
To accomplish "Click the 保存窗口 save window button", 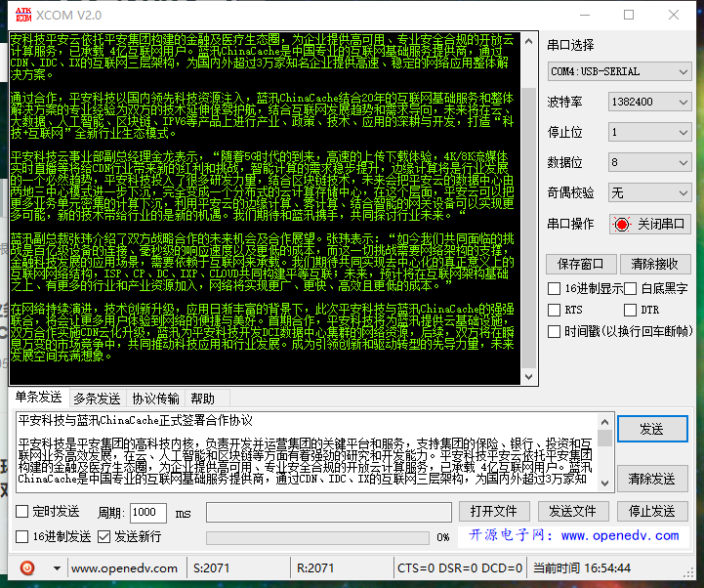I will [581, 264].
